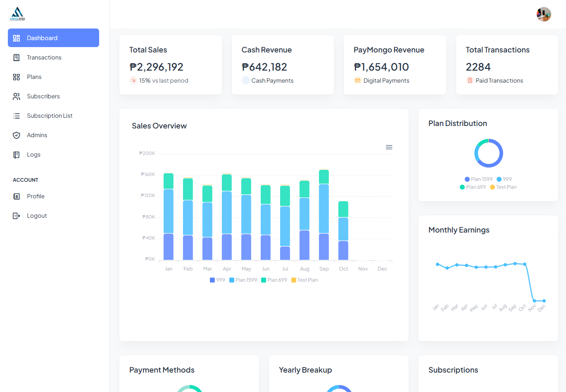Click the Transactions receipt icon
Viewport: 566px width, 392px height.
17,57
